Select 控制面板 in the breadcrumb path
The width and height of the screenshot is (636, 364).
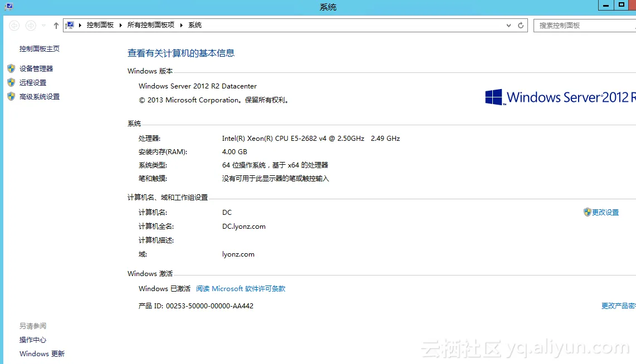[x=100, y=25]
